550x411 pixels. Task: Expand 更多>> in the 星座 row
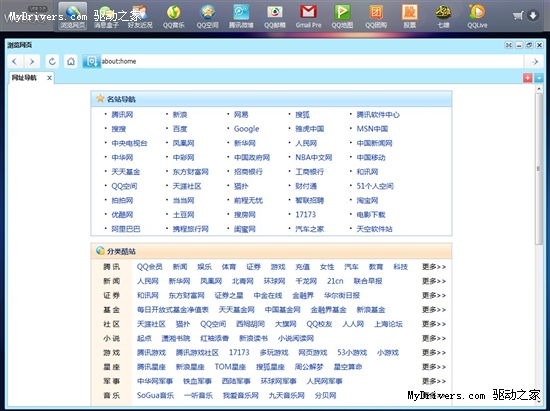point(434,367)
